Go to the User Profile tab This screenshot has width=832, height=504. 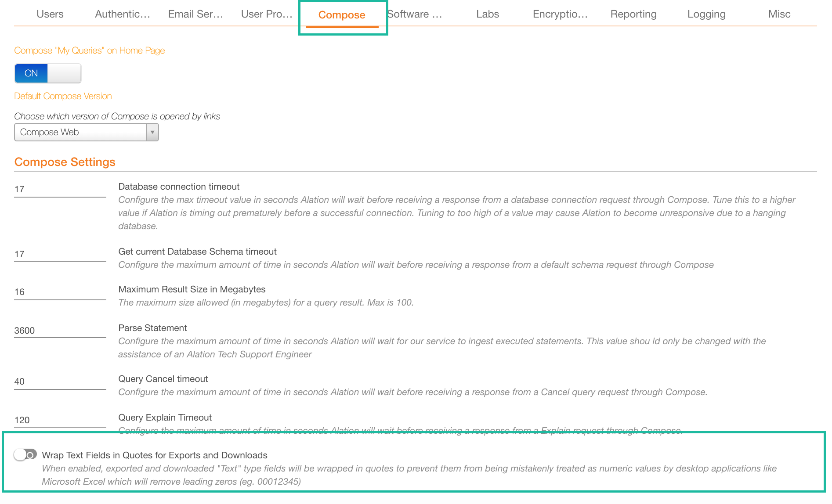(x=267, y=14)
